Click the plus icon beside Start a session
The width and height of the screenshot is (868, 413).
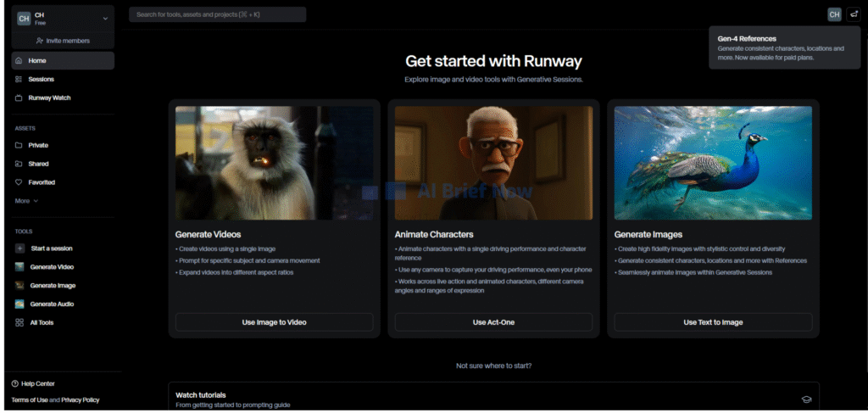pyautogui.click(x=19, y=248)
